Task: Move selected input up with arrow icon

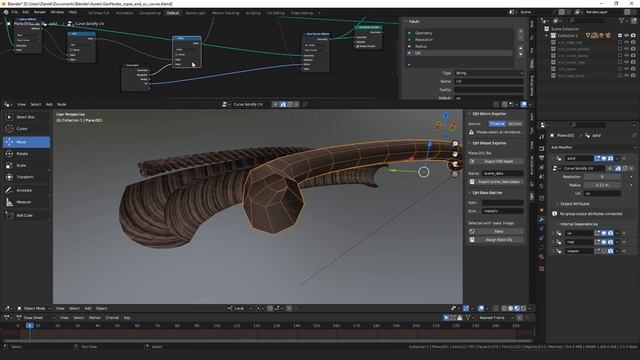Action: [520, 48]
